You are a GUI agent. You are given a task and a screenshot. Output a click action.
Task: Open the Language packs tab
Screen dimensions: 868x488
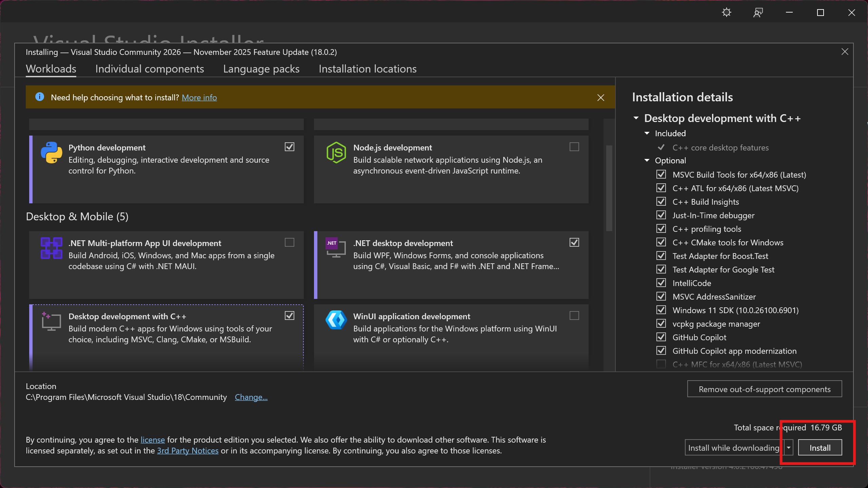pyautogui.click(x=261, y=69)
